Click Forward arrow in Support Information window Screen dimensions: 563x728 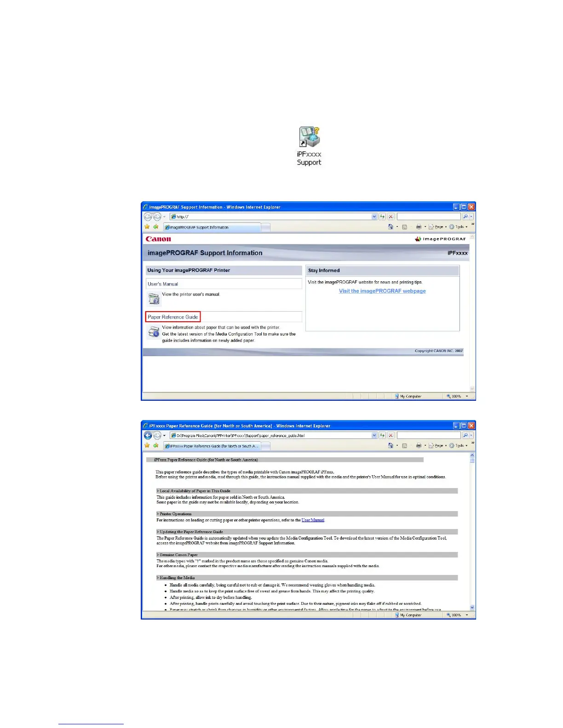157,216
